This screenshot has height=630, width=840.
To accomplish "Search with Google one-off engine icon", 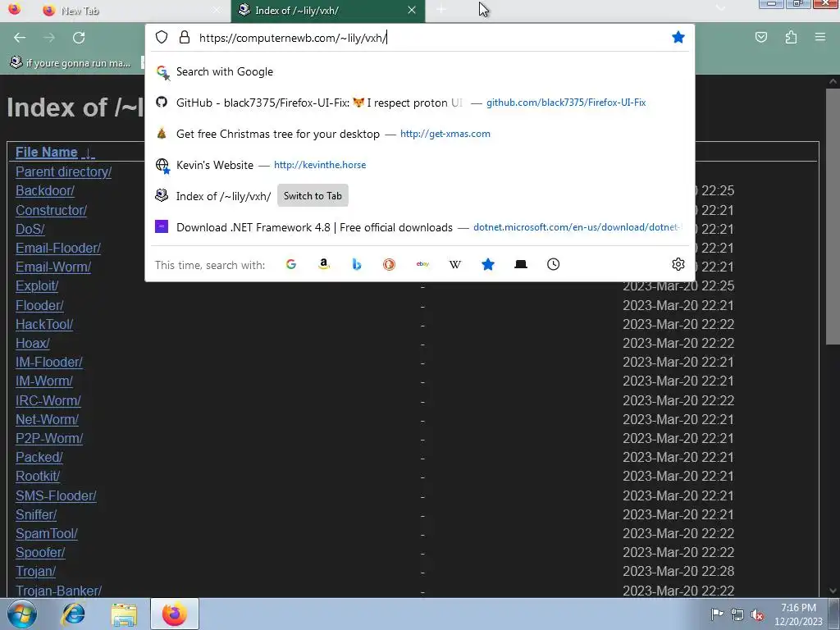I will pos(291,264).
